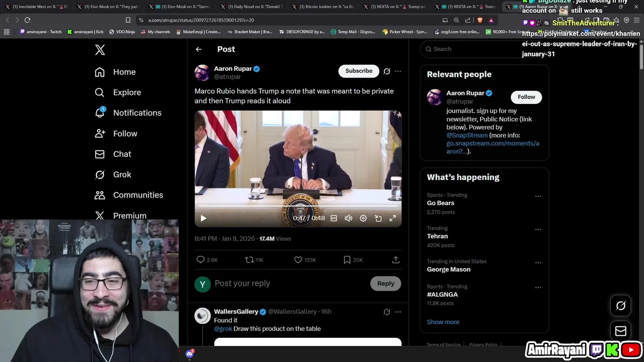
Task: Open more options for Go Bears trend
Action: click(x=538, y=197)
